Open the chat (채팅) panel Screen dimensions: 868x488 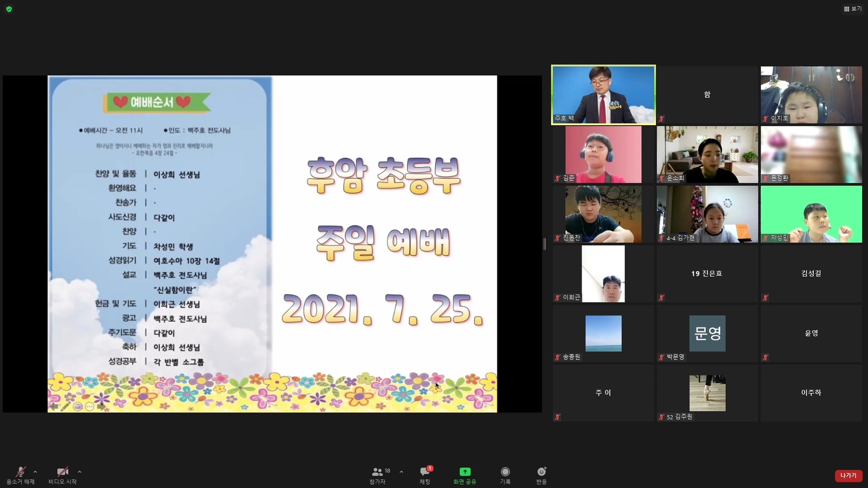tap(425, 474)
